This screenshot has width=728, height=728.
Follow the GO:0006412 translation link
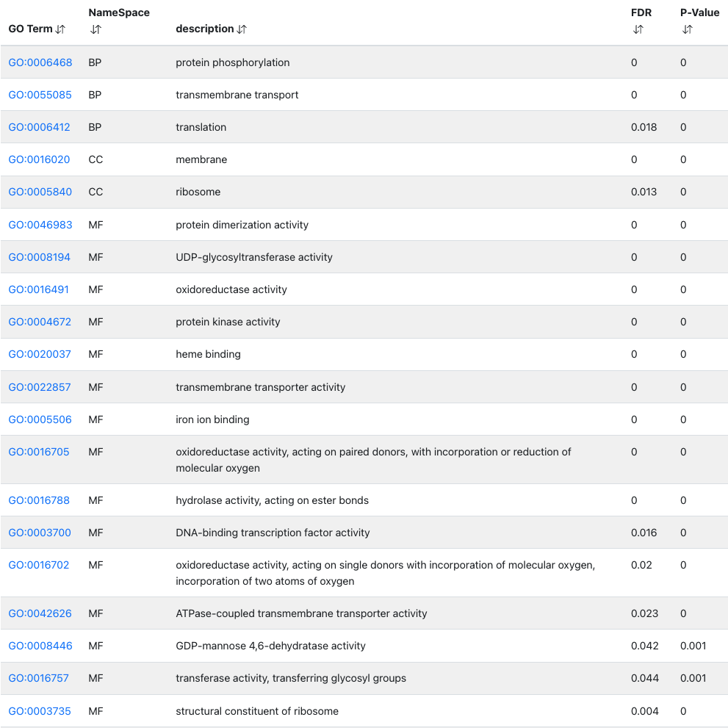[x=40, y=127]
